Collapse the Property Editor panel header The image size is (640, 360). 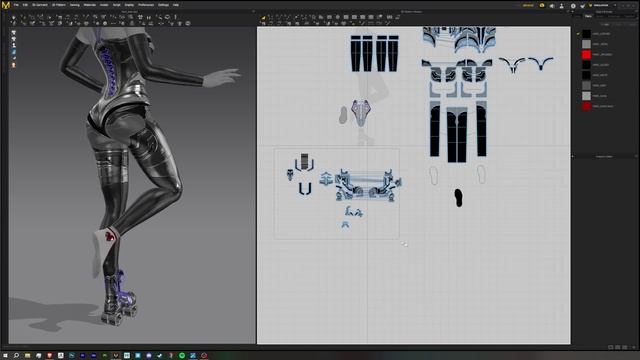point(604,156)
